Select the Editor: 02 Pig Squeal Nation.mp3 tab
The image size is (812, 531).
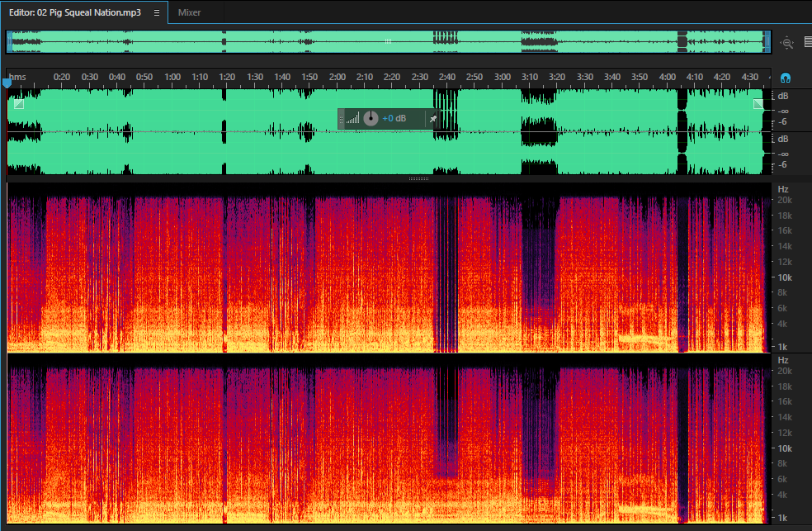(x=74, y=12)
